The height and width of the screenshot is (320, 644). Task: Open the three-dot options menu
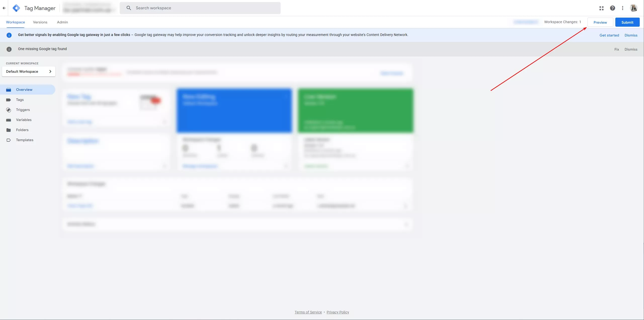623,8
